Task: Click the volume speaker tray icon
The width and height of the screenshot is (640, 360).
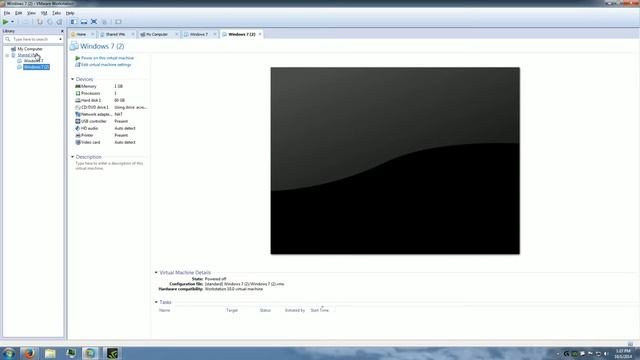Action: pyautogui.click(x=606, y=354)
